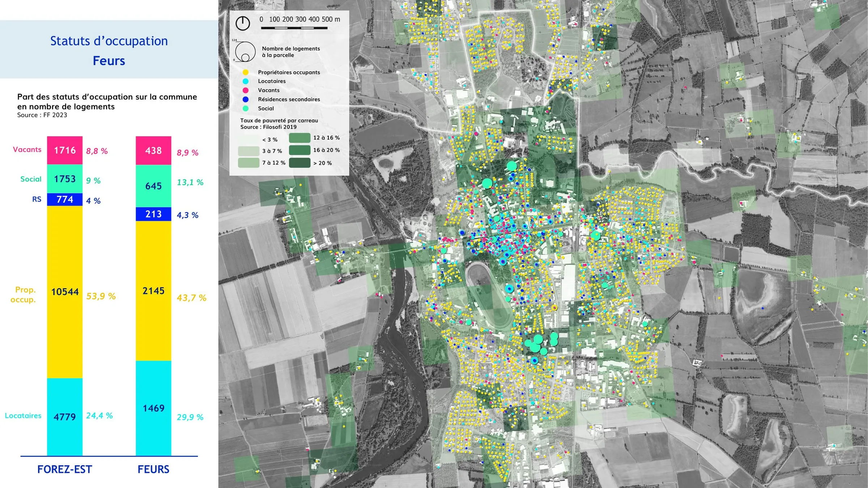This screenshot has width=868, height=488.
Task: Click the 'Part des statuts d'occupation' chart title
Action: pos(107,102)
